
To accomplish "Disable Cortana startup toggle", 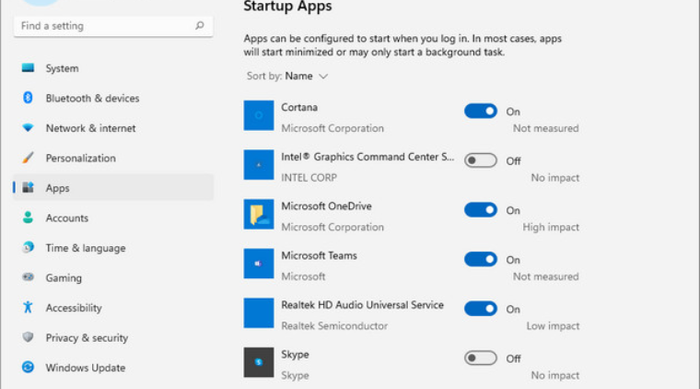I will click(480, 111).
